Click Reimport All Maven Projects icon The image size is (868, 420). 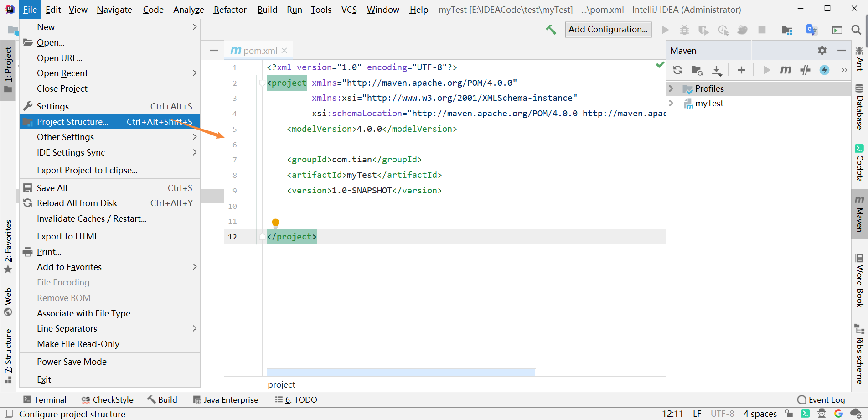point(678,70)
